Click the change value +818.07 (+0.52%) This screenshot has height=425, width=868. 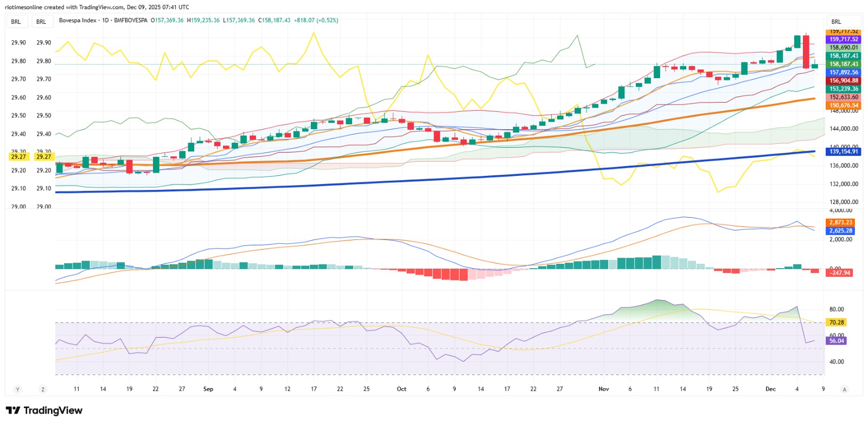pos(316,20)
